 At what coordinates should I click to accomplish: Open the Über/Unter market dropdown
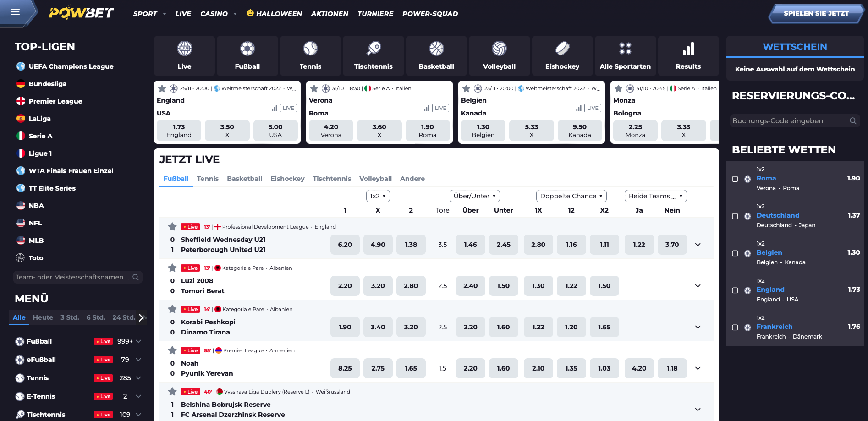click(x=474, y=196)
